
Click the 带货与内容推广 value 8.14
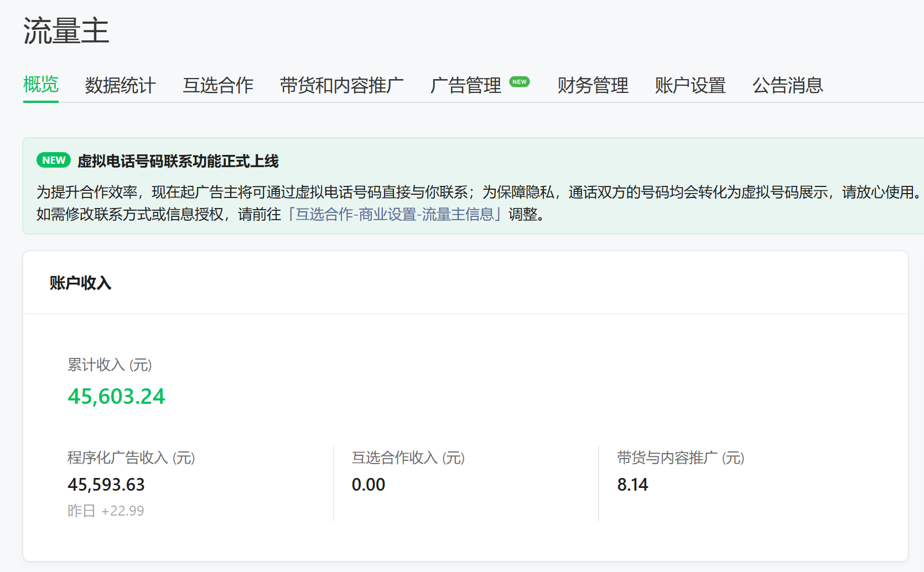click(632, 485)
